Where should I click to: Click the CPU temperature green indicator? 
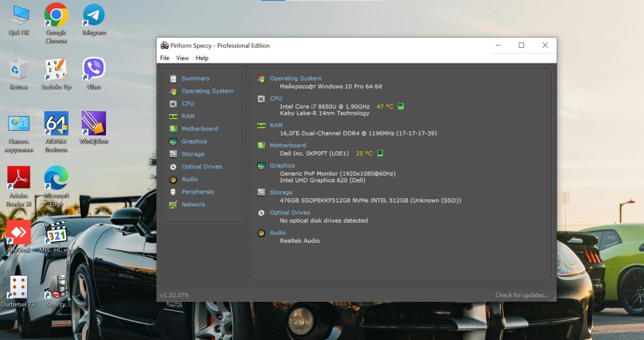401,106
